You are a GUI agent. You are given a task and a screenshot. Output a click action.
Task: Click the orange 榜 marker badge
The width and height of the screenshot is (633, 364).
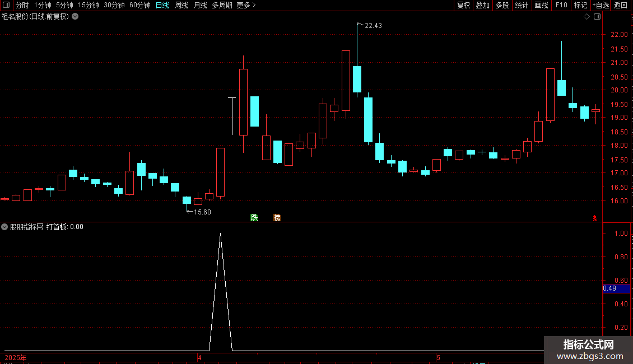point(277,217)
